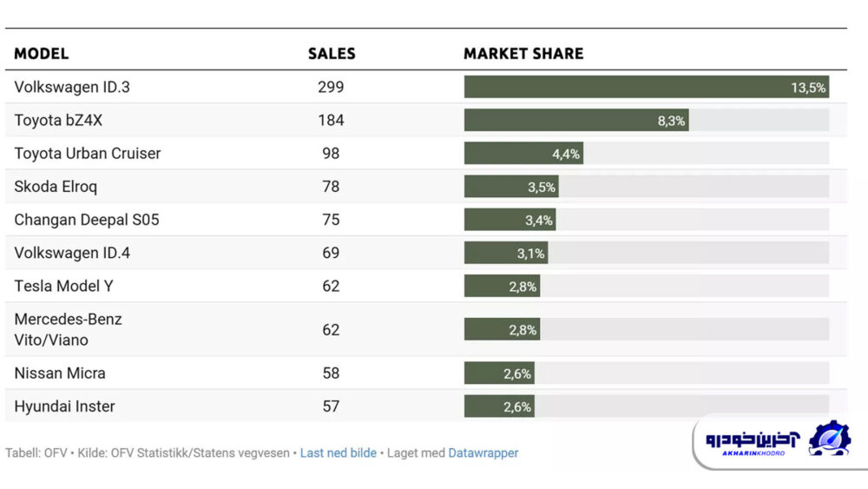Click the MODEL column header

tap(41, 54)
